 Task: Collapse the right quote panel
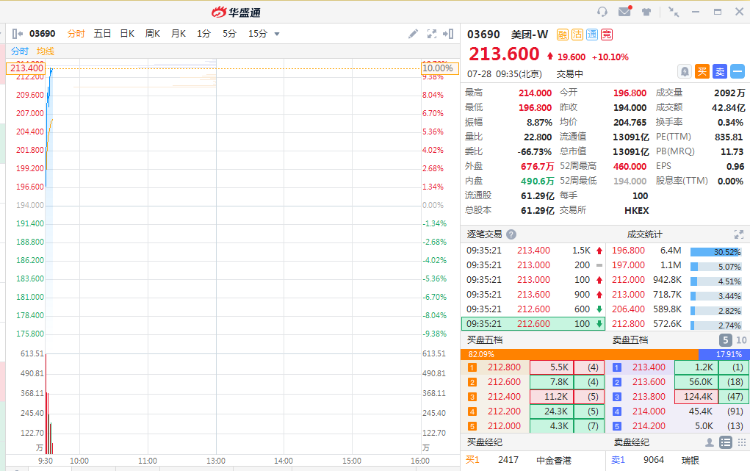450,33
